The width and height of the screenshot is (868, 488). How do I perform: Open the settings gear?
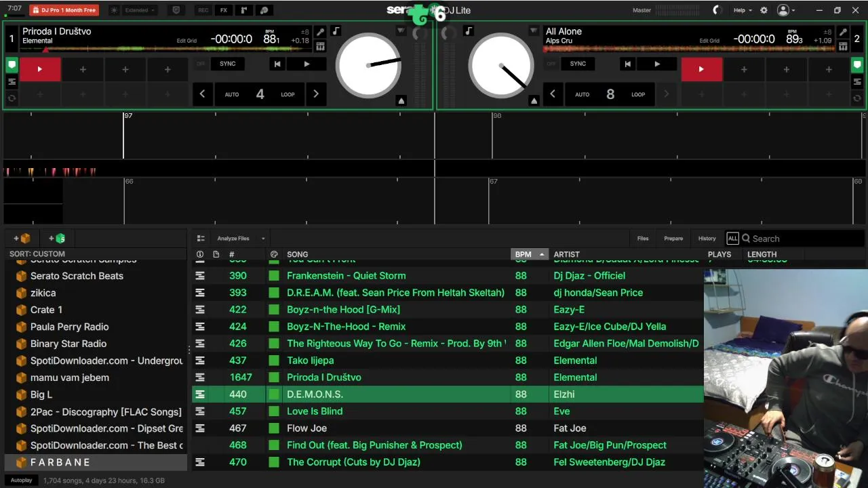click(x=764, y=10)
